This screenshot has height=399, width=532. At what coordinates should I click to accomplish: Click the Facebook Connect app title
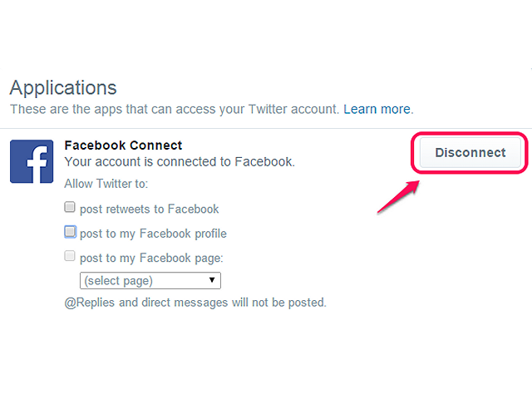point(123,145)
